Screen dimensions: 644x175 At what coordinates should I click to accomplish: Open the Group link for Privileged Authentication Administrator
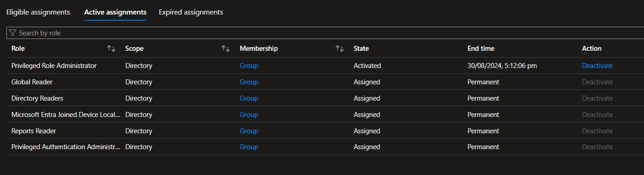(249, 147)
